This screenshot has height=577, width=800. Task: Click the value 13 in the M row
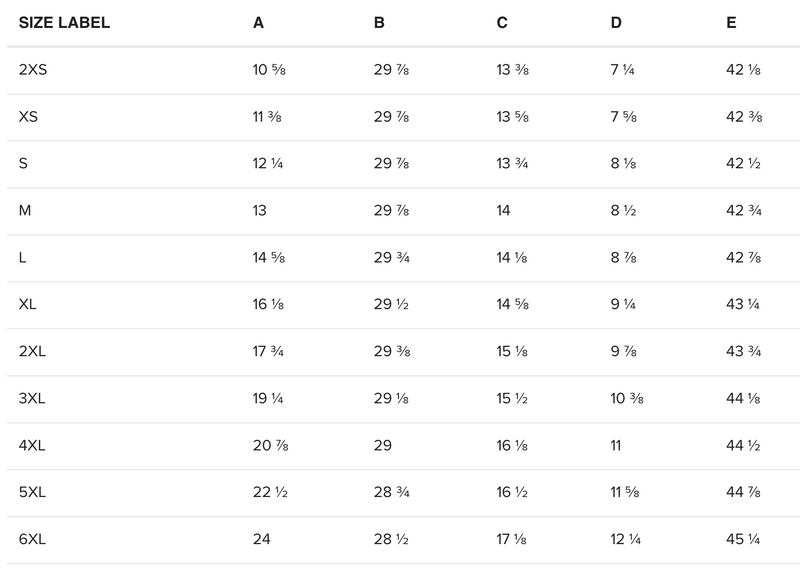click(260, 211)
